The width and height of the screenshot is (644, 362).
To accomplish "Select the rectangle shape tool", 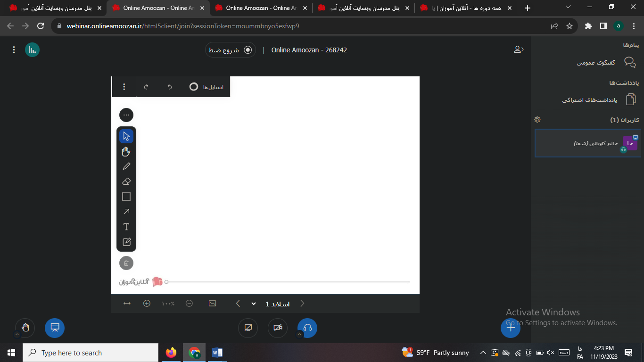I will click(126, 197).
